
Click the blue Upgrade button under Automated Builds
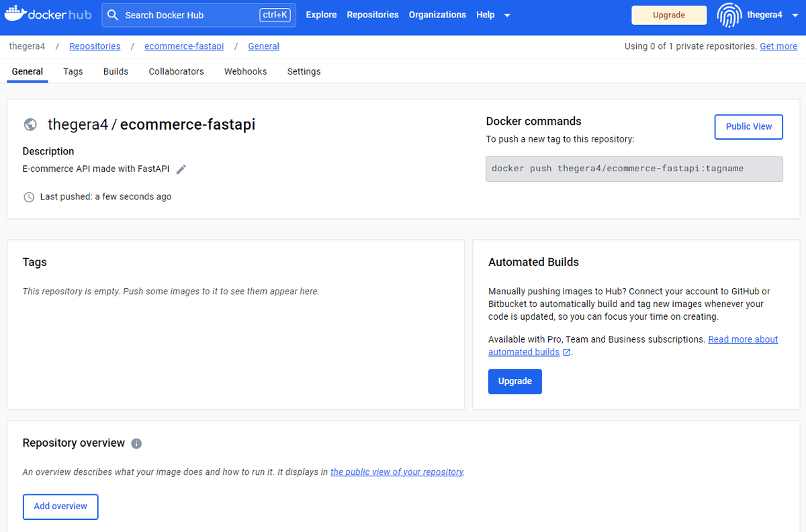pyautogui.click(x=515, y=381)
